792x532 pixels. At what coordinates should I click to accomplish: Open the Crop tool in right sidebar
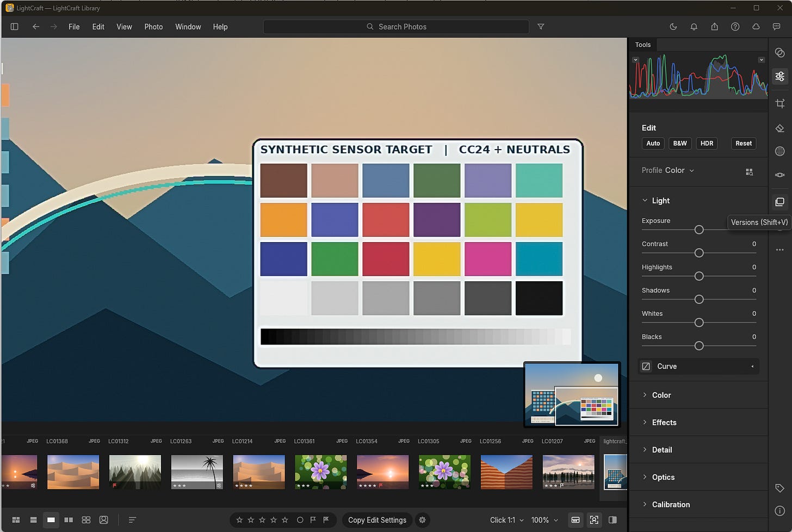tap(779, 103)
